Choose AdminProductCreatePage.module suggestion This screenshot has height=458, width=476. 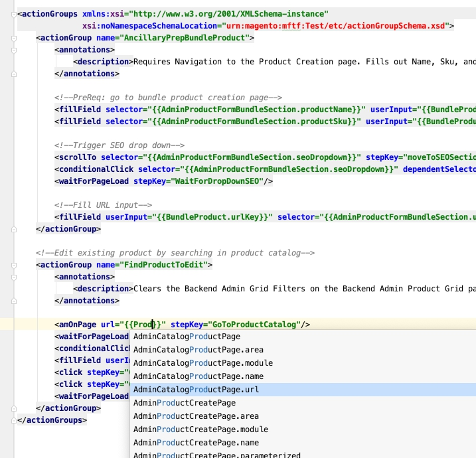[x=303, y=429]
